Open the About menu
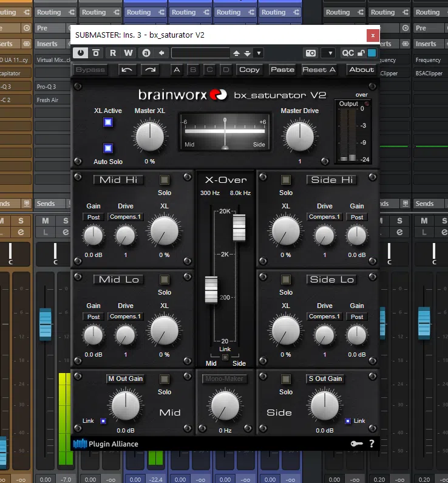The height and width of the screenshot is (483, 448). coord(361,70)
